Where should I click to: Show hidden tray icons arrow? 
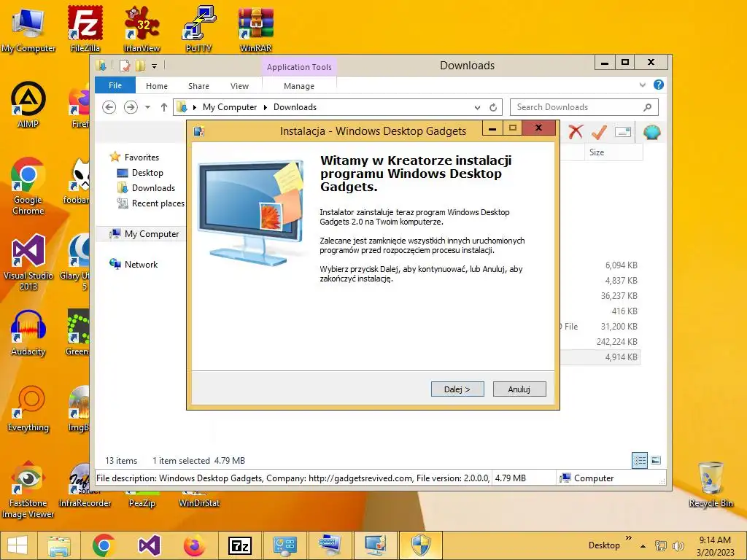tap(643, 545)
